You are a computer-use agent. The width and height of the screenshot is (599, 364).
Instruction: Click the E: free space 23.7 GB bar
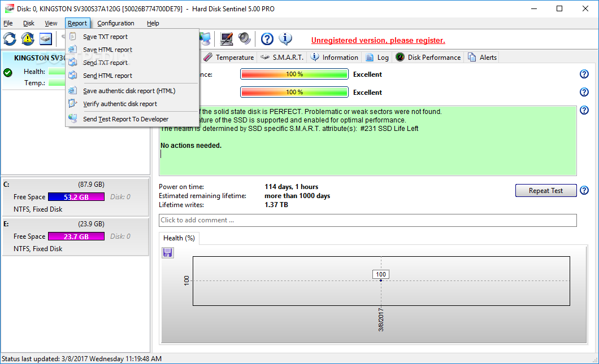point(76,236)
